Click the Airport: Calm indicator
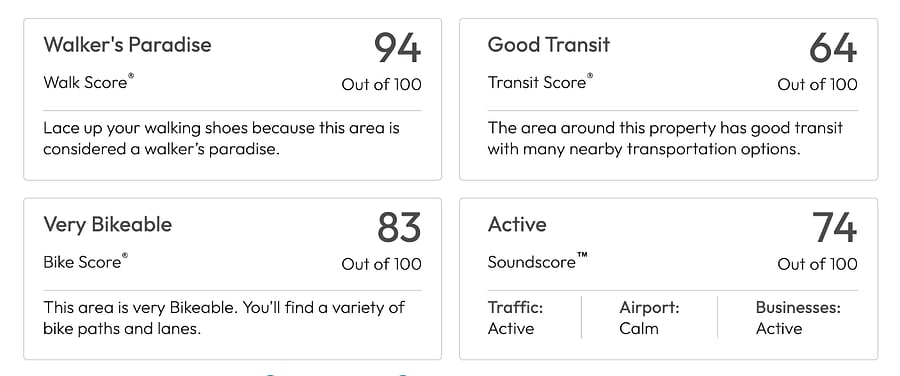This screenshot has height=376, width=900. point(649,318)
